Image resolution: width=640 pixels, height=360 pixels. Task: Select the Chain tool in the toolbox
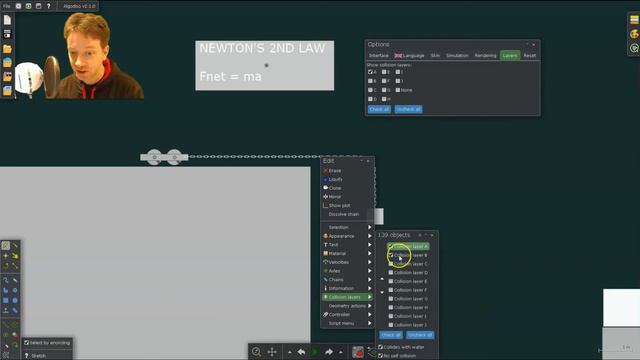(x=15, y=311)
